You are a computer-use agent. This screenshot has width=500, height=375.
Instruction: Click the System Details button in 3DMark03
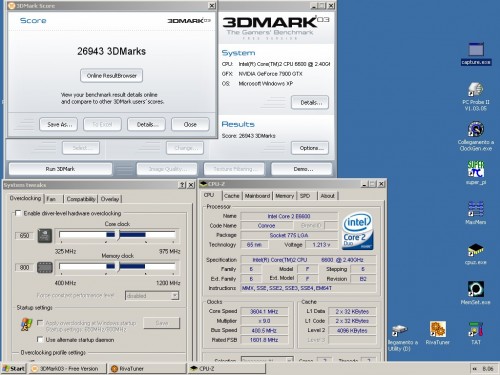tap(310, 102)
